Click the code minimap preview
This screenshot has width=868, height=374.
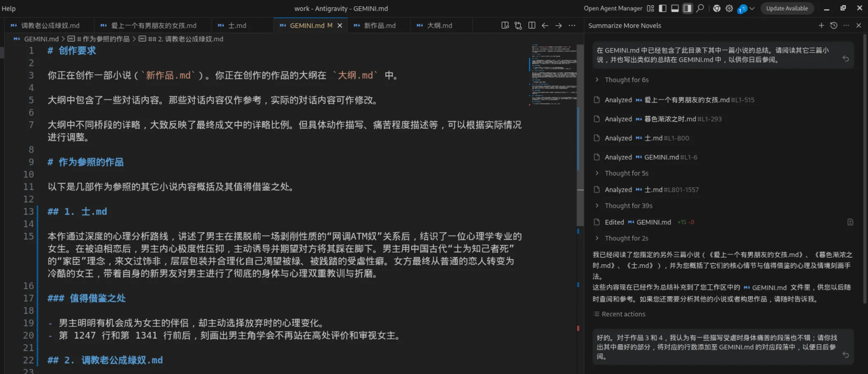point(553,74)
